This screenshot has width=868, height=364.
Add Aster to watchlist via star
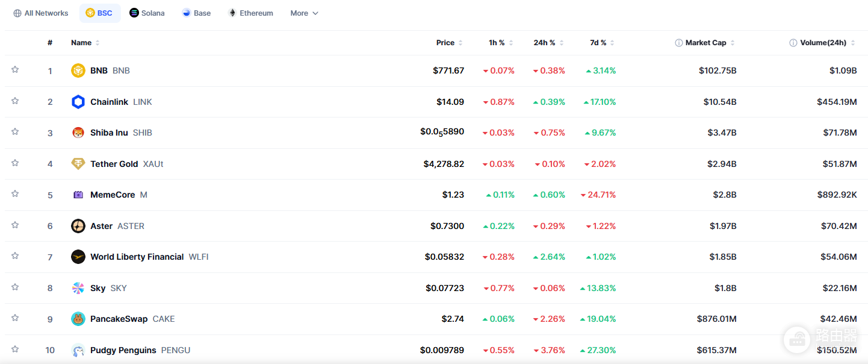pyautogui.click(x=15, y=225)
